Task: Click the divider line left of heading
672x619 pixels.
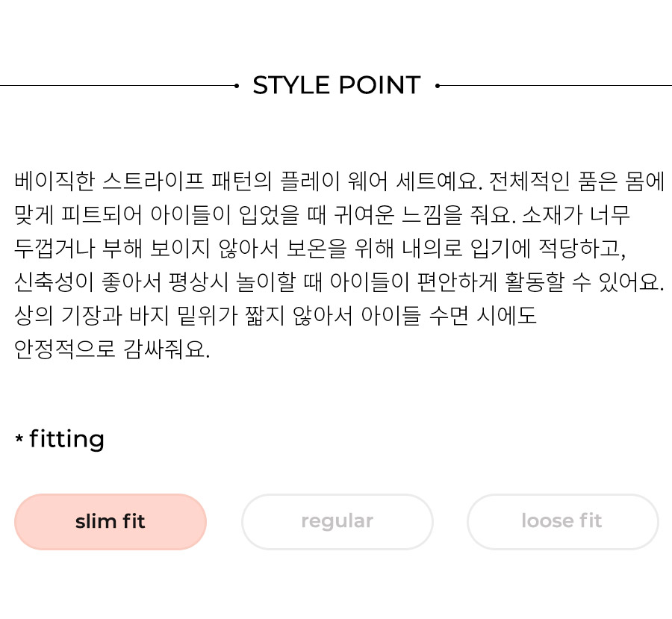Action: click(x=118, y=86)
